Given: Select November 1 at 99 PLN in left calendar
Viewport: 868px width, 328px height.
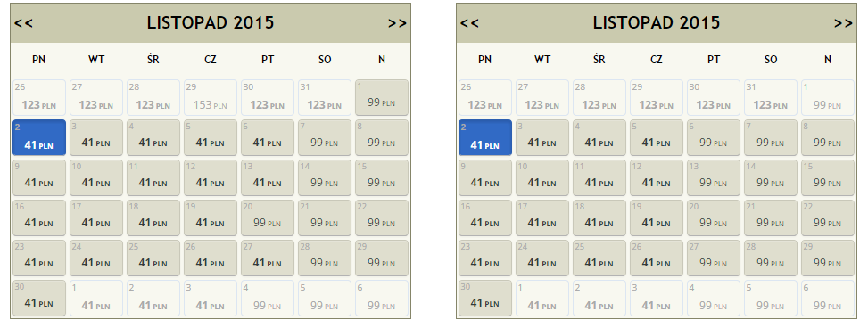Looking at the screenshot, I should (x=382, y=97).
